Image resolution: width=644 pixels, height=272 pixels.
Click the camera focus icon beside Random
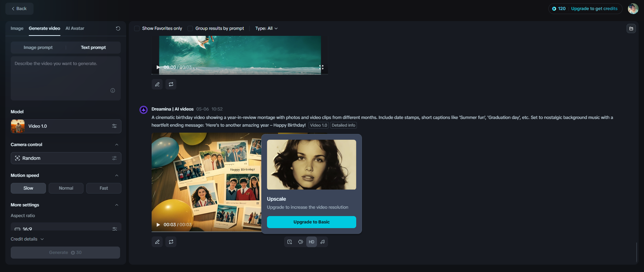coord(17,158)
